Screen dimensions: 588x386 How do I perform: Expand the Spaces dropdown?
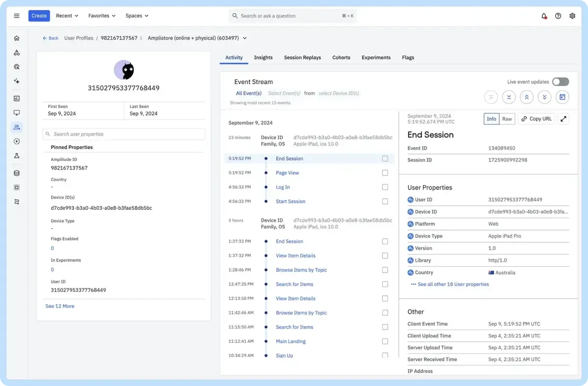[x=137, y=16]
